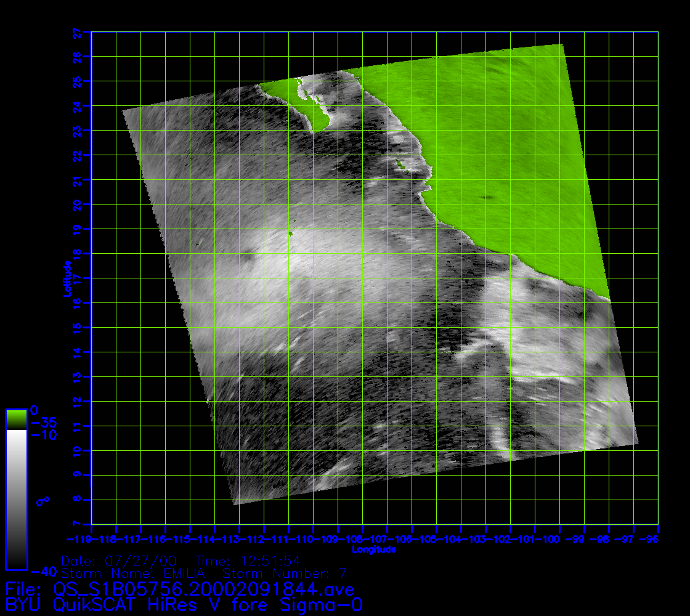Click the green segment of the colorbar
The width and height of the screenshot is (690, 616).
[x=16, y=419]
